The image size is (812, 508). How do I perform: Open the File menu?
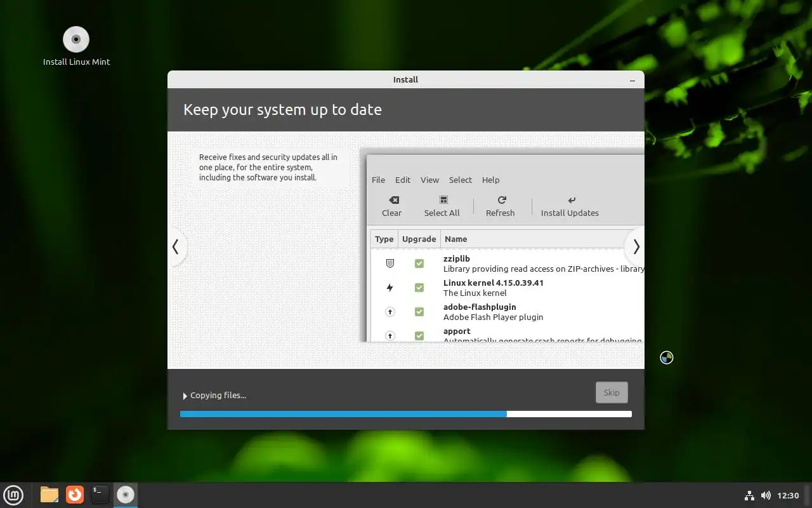click(x=378, y=180)
